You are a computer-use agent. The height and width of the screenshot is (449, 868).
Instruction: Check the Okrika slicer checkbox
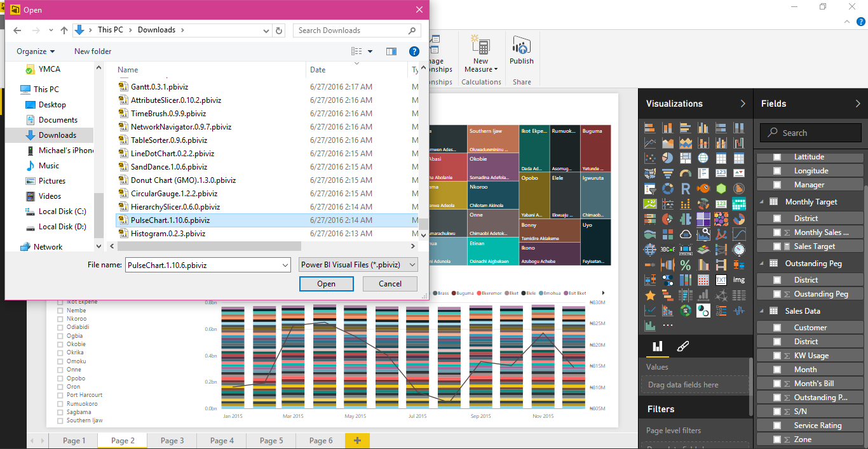coord(60,352)
